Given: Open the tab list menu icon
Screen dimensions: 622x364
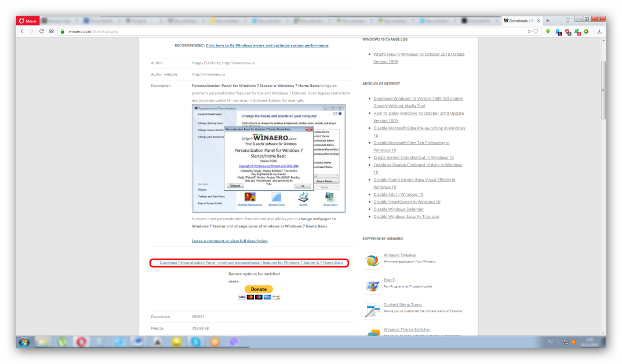Looking at the screenshot, I should (x=568, y=20).
